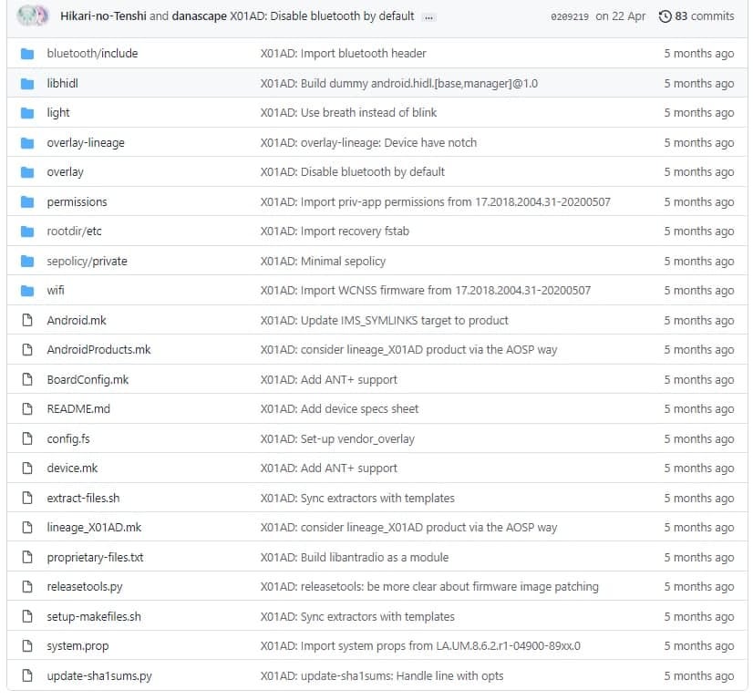Click the file icon next to update-sha1sums.py
This screenshot has height=700, width=753.
click(27, 675)
